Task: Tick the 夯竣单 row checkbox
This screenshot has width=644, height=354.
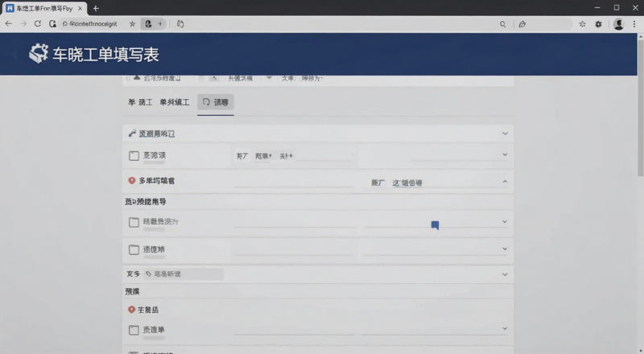Action: (x=134, y=330)
